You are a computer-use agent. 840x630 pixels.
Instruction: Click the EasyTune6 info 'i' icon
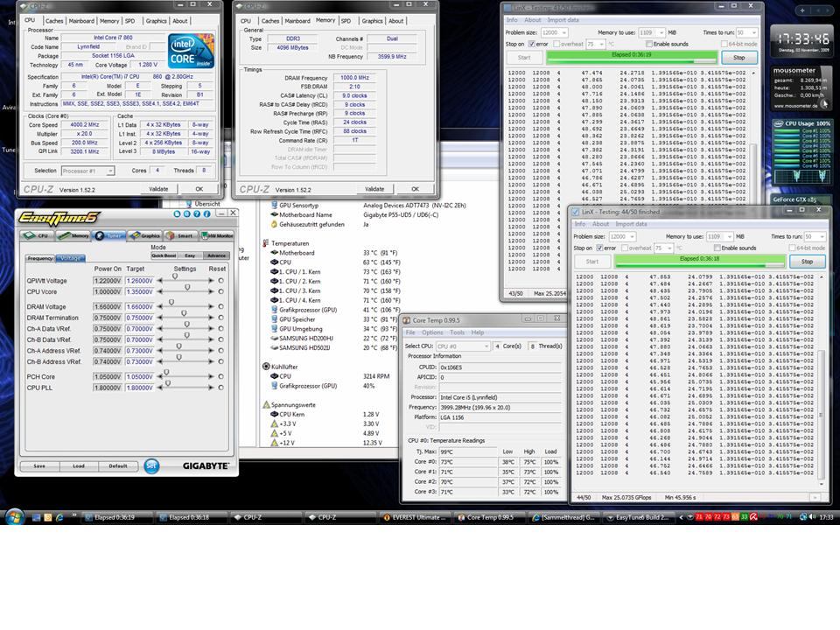(x=206, y=213)
